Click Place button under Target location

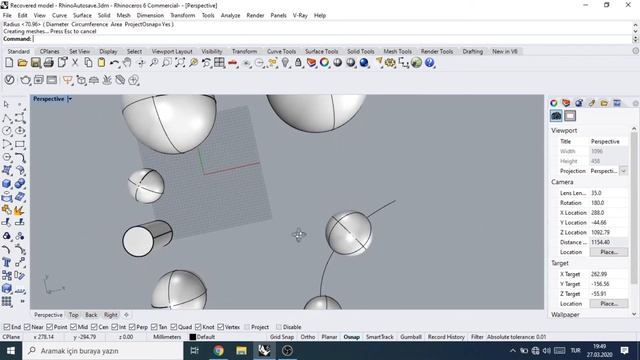tap(609, 304)
